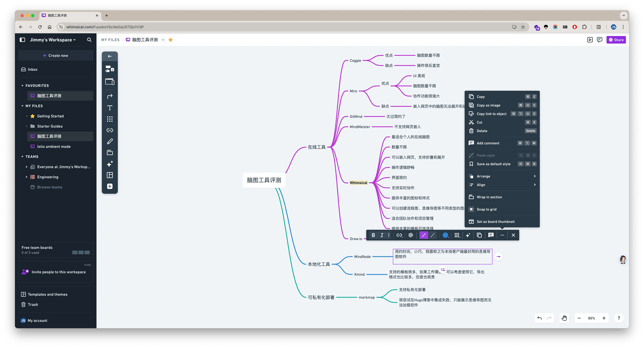The height and width of the screenshot is (348, 644).
Task: Toggle the sidebar panel icon
Action: click(22, 40)
